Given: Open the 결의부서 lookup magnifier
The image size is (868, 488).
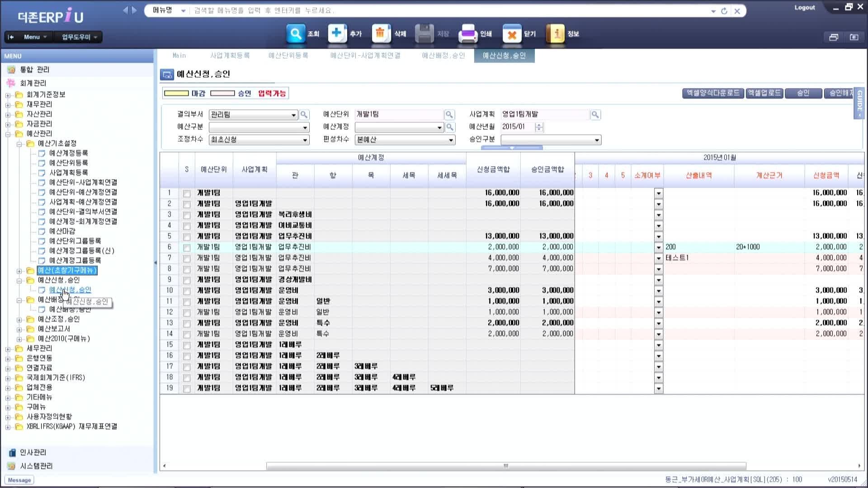Looking at the screenshot, I should pyautogui.click(x=304, y=115).
